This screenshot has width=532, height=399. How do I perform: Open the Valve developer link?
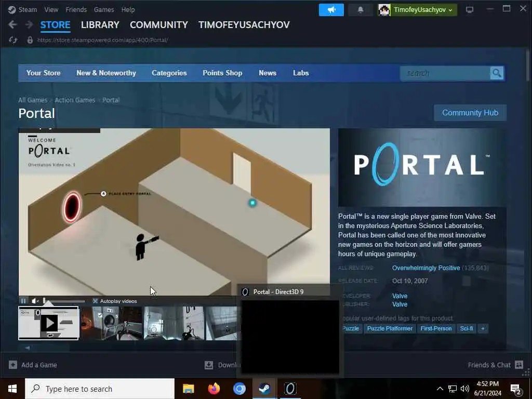(x=400, y=296)
